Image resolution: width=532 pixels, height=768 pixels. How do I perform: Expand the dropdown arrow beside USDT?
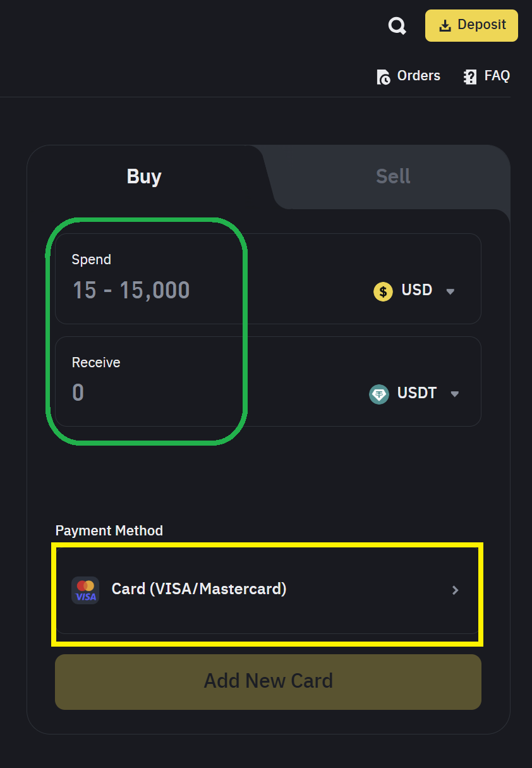click(x=454, y=394)
